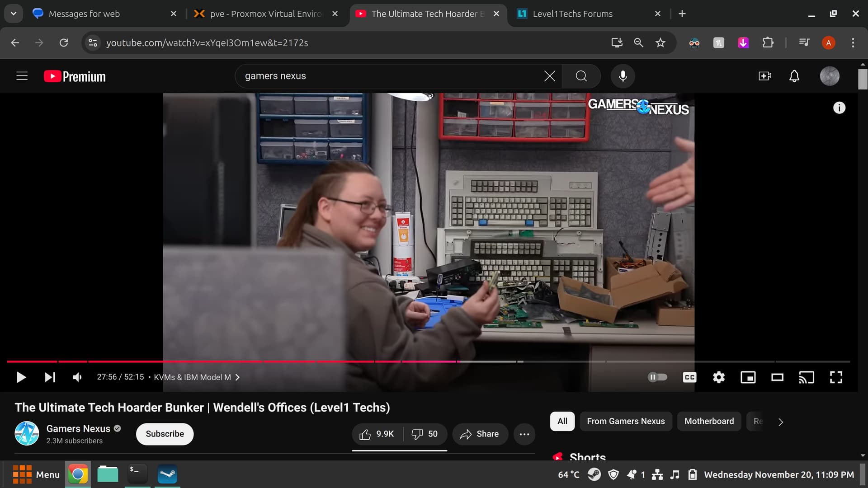Image resolution: width=868 pixels, height=488 pixels.
Task: Cast video to a TV
Action: pos(807,377)
